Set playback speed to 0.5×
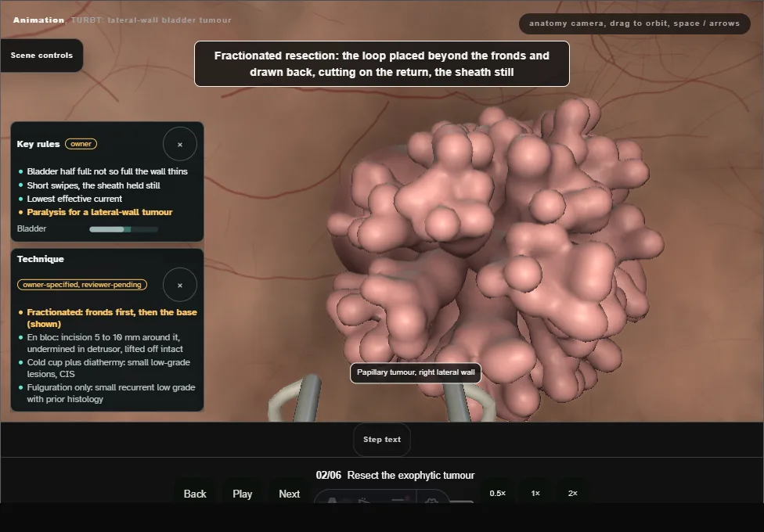Image resolution: width=764 pixels, height=532 pixels. (x=498, y=493)
